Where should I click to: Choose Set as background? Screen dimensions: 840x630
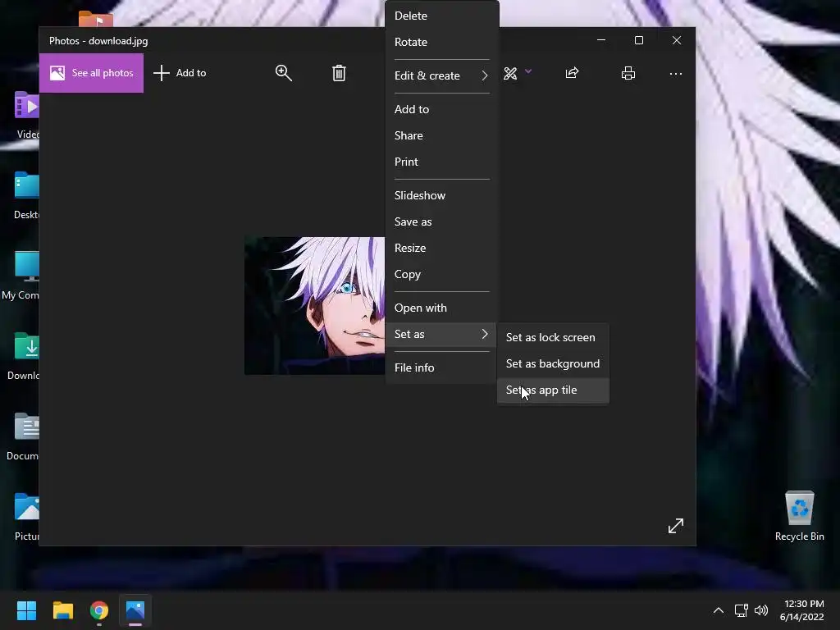point(553,363)
